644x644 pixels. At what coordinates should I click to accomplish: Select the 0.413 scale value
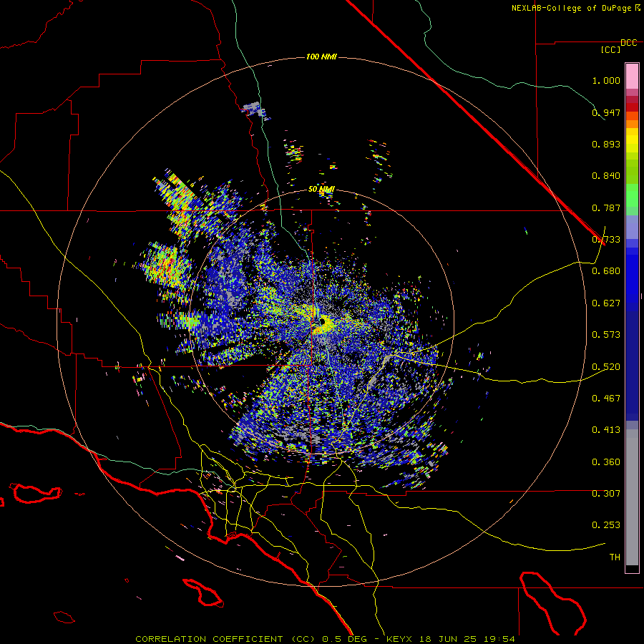(606, 430)
